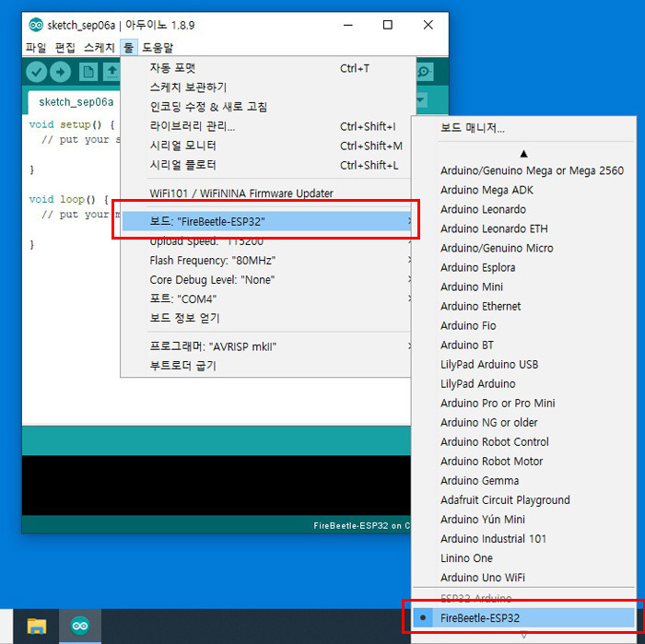The image size is (645, 644).
Task: Select Arduino Pro or Pro Mini board
Action: (x=523, y=403)
